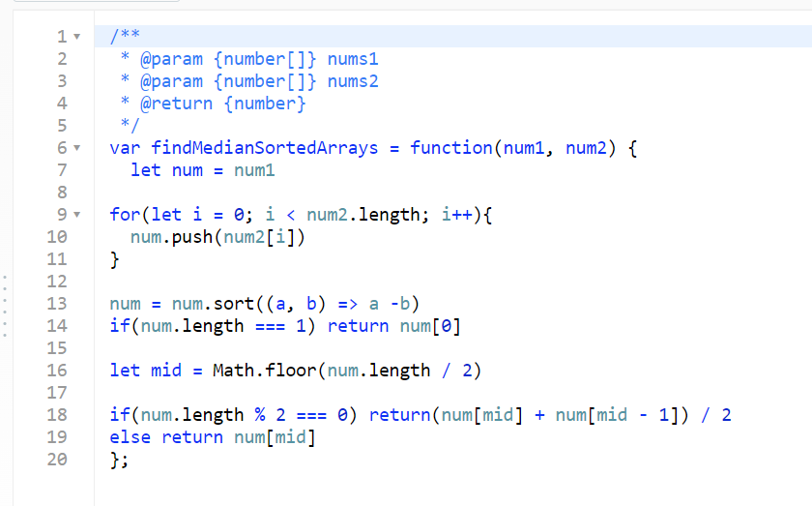Collapse the function fold arrow at line 6
Image resolution: width=812 pixels, height=506 pixels.
pyautogui.click(x=76, y=148)
